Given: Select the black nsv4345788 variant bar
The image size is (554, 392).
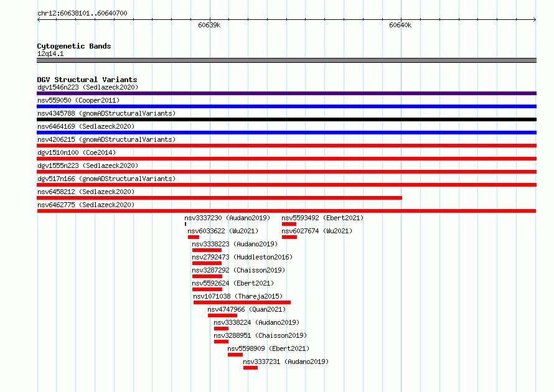Looking at the screenshot, I should tap(286, 119).
